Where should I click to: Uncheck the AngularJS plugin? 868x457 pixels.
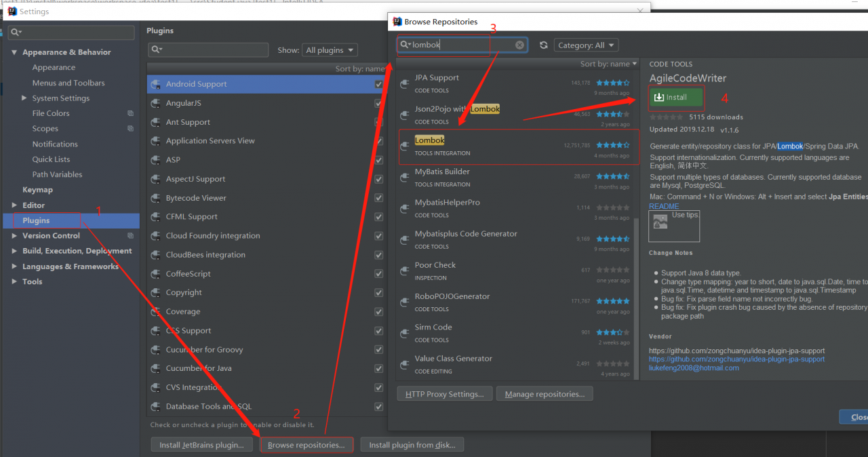[x=378, y=103]
